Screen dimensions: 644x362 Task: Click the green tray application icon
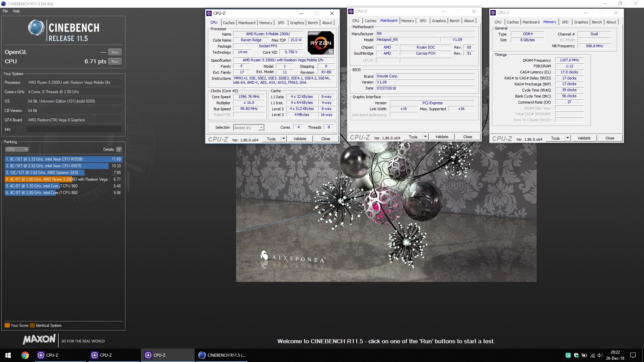pos(568,355)
